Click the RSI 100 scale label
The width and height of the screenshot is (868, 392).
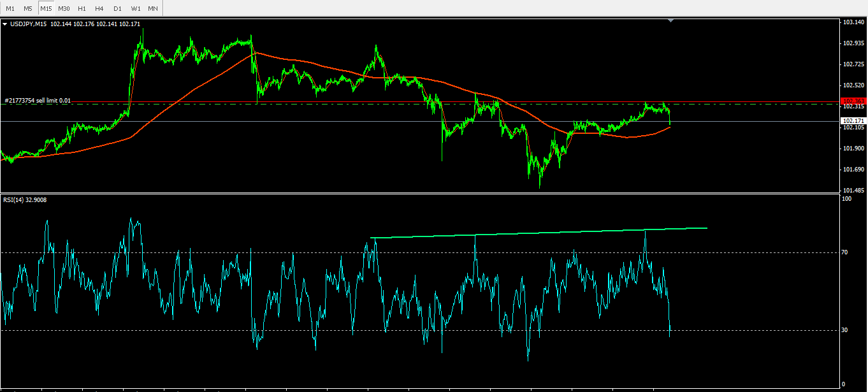847,200
